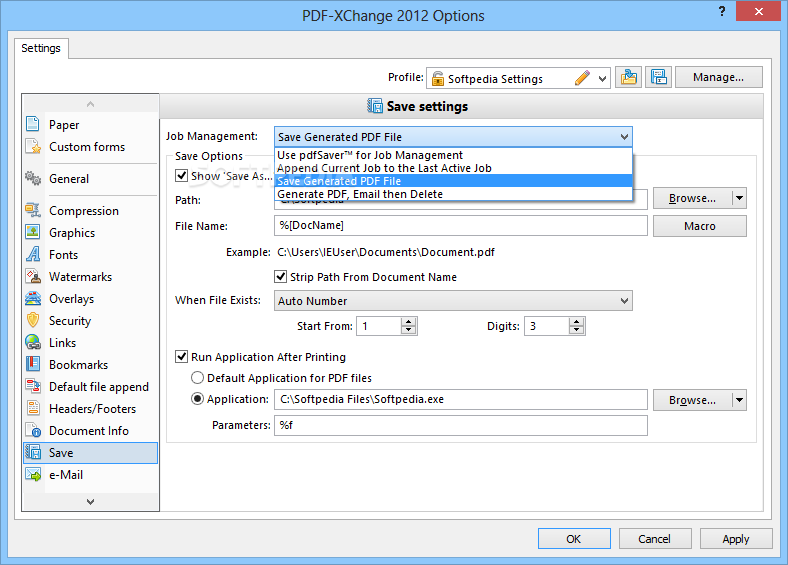
Task: Select the Security shield icon
Action: (x=34, y=321)
